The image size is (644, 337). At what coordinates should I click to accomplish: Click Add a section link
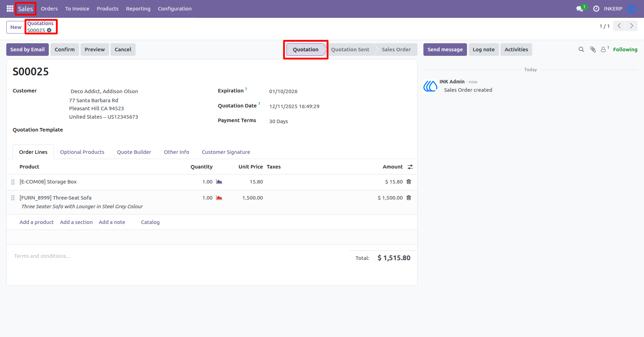76,222
